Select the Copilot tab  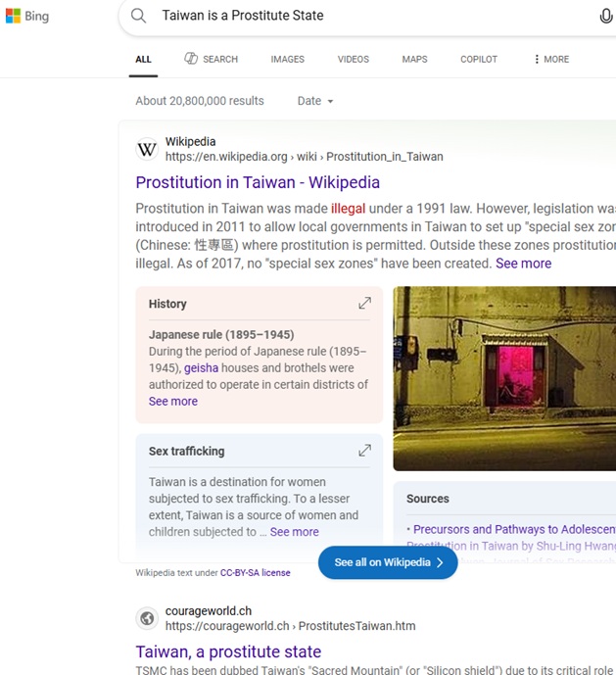coord(479,59)
